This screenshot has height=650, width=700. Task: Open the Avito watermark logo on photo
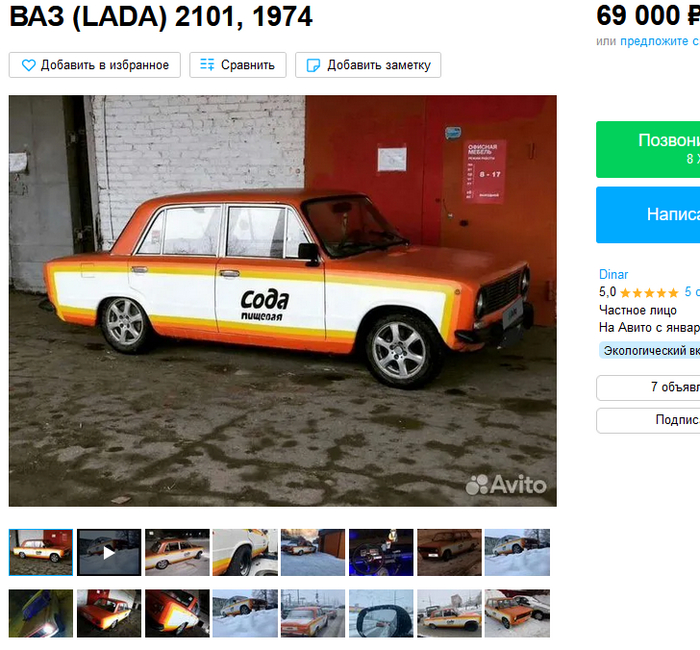(506, 485)
